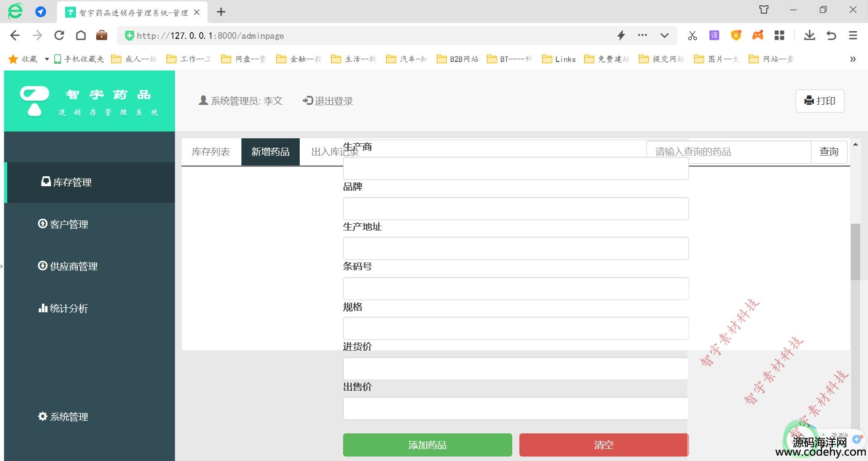The width and height of the screenshot is (868, 461).
Task: Go to browser home page icon
Action: click(81, 35)
